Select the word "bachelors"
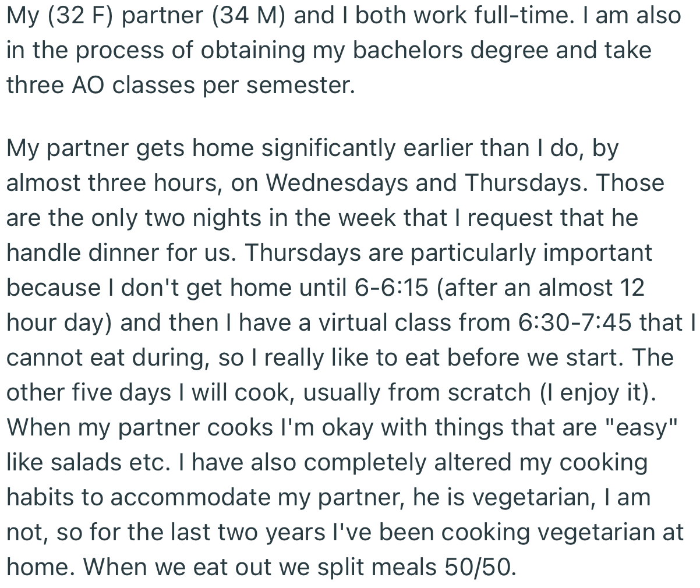The height and width of the screenshot is (588, 700). (409, 50)
